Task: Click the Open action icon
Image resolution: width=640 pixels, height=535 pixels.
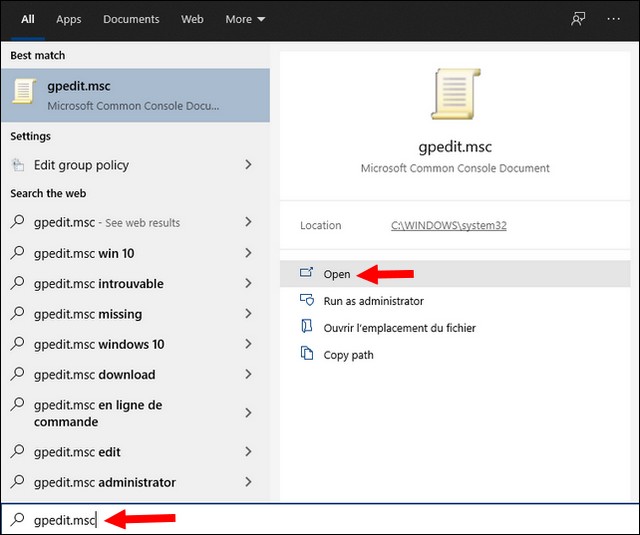Action: (306, 273)
